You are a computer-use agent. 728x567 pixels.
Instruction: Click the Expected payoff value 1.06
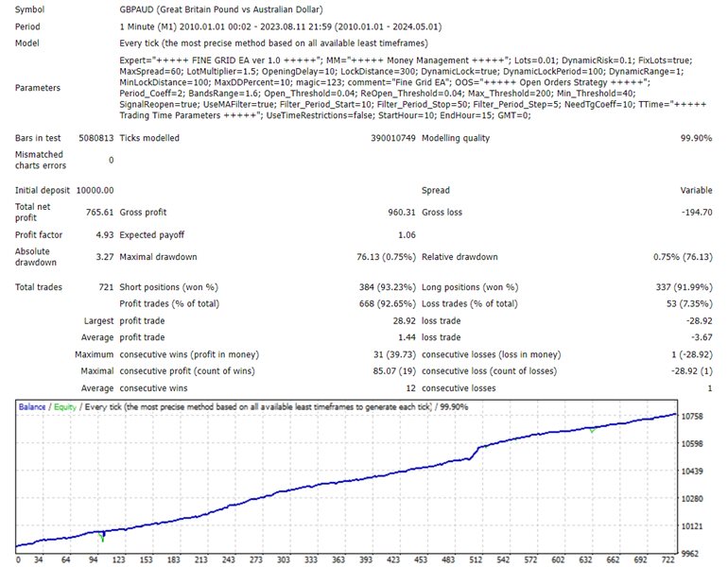(x=407, y=234)
